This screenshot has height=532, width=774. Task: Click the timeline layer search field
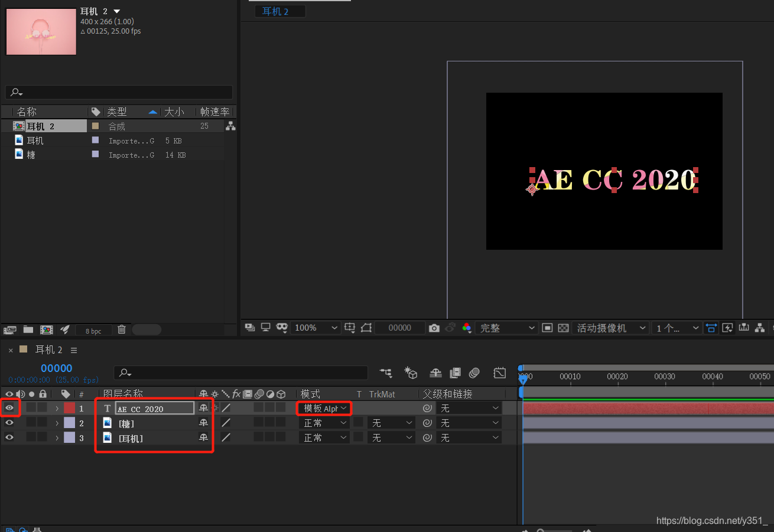[241, 373]
